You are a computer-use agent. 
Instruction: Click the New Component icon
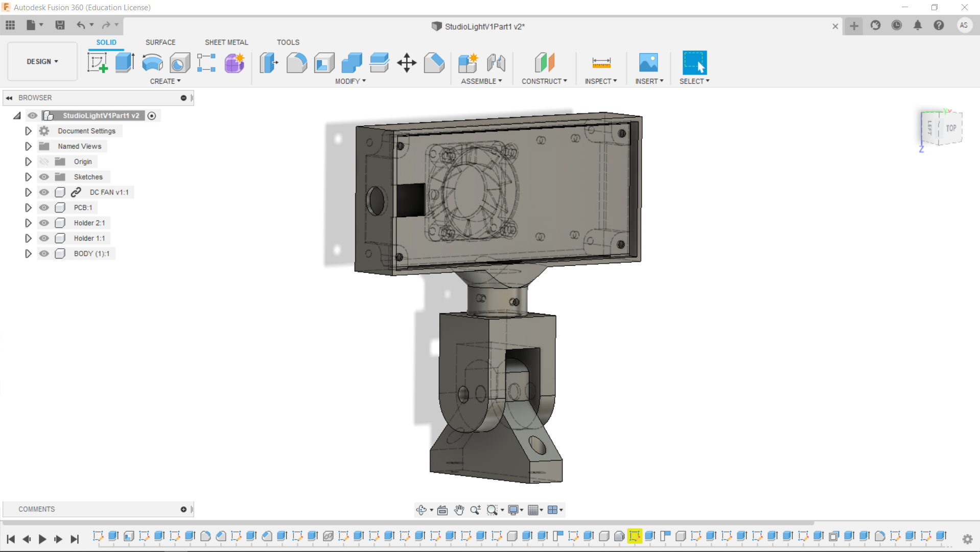(468, 63)
